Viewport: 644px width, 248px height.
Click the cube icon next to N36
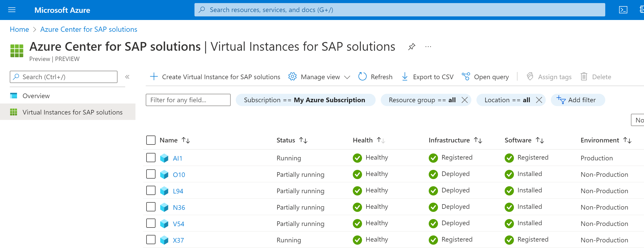tap(164, 207)
